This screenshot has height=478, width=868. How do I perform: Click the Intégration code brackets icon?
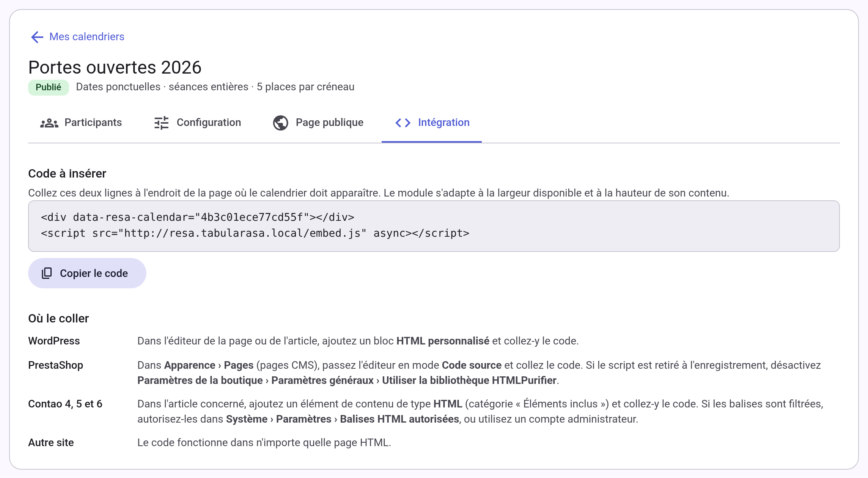click(x=403, y=123)
